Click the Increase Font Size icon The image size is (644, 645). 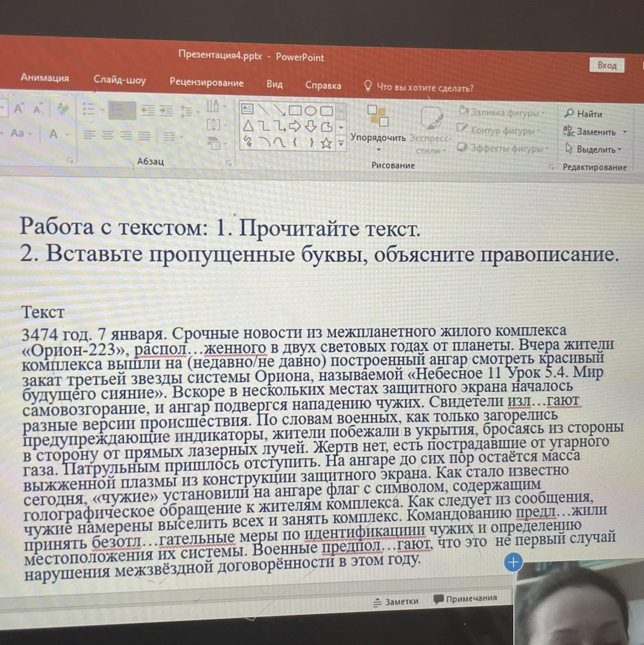pyautogui.click(x=19, y=109)
